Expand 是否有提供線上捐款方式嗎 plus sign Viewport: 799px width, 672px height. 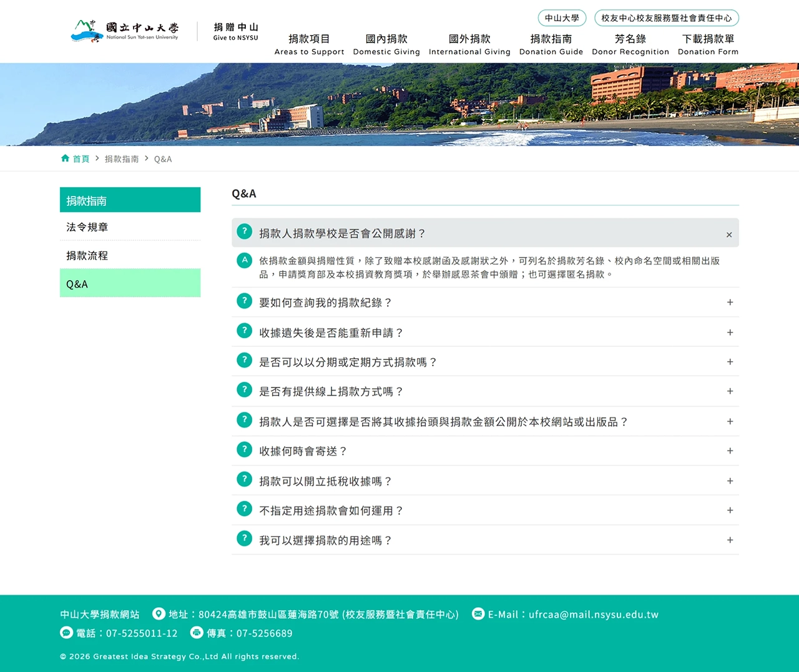pos(730,391)
